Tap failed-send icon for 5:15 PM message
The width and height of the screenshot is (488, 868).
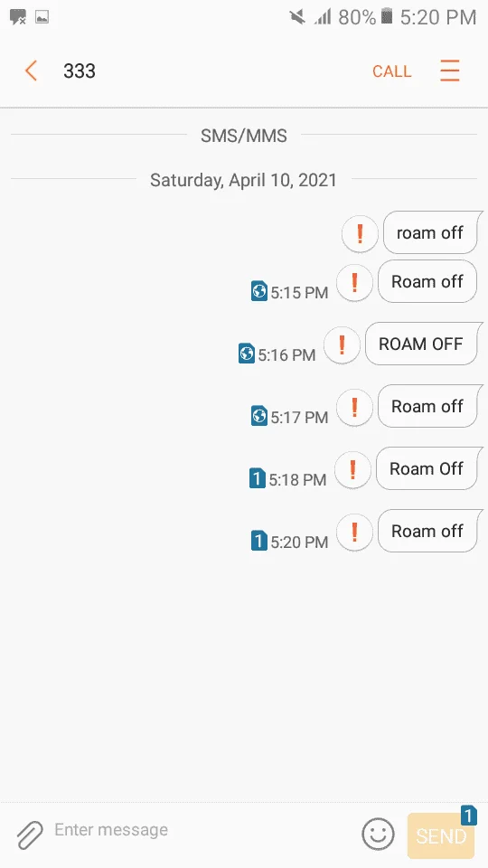354,282
